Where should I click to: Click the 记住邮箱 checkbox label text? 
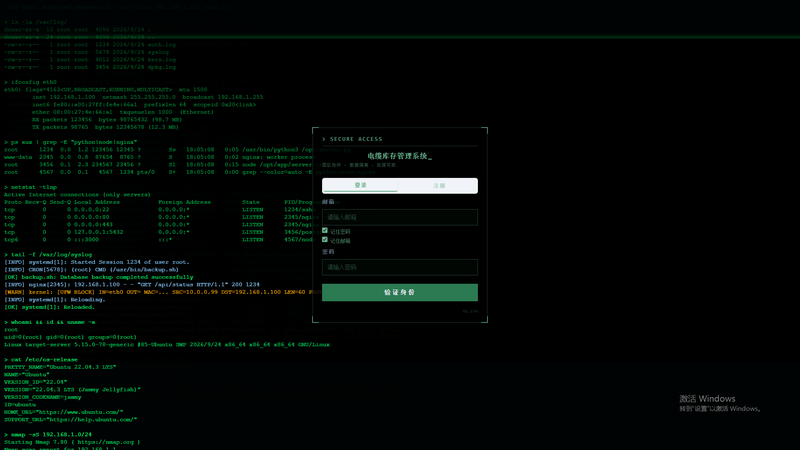click(340, 241)
